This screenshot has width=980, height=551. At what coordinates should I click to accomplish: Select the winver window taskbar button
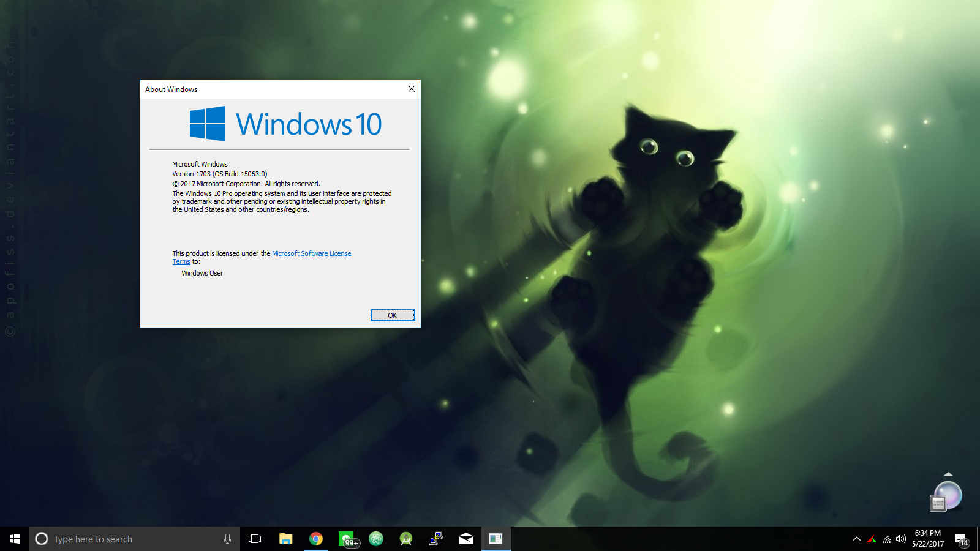pyautogui.click(x=496, y=539)
